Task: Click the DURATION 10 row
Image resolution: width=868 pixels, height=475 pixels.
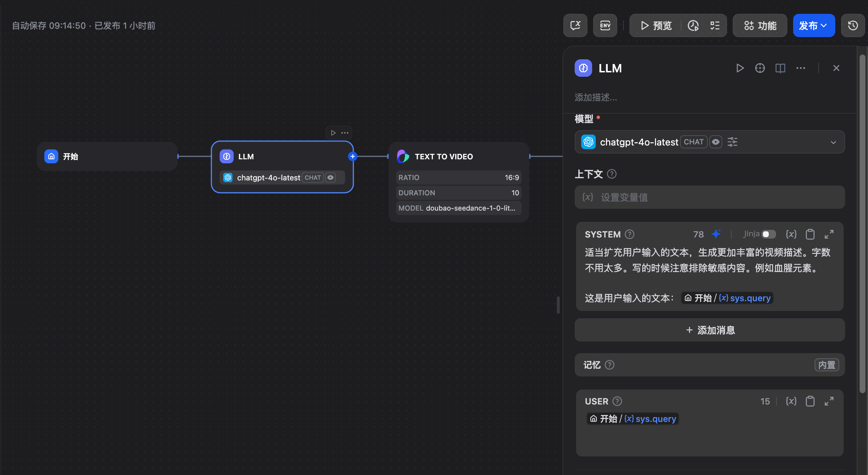Action: pos(459,193)
